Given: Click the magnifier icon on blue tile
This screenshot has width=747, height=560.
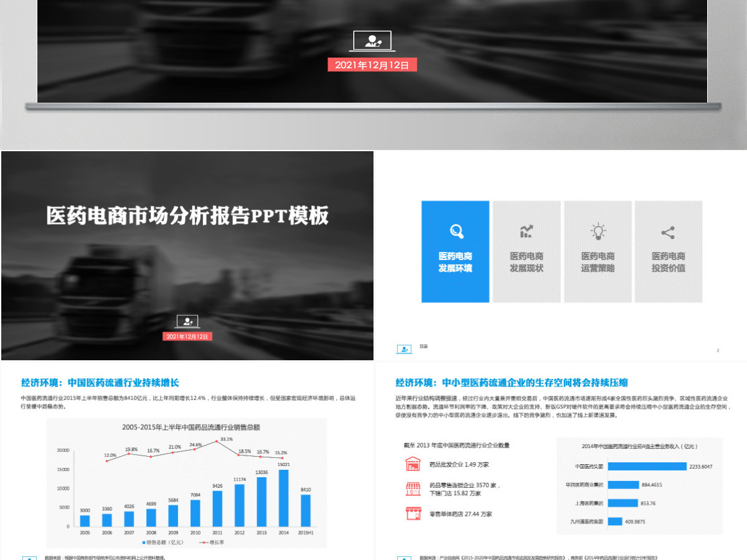Looking at the screenshot, I should [456, 231].
